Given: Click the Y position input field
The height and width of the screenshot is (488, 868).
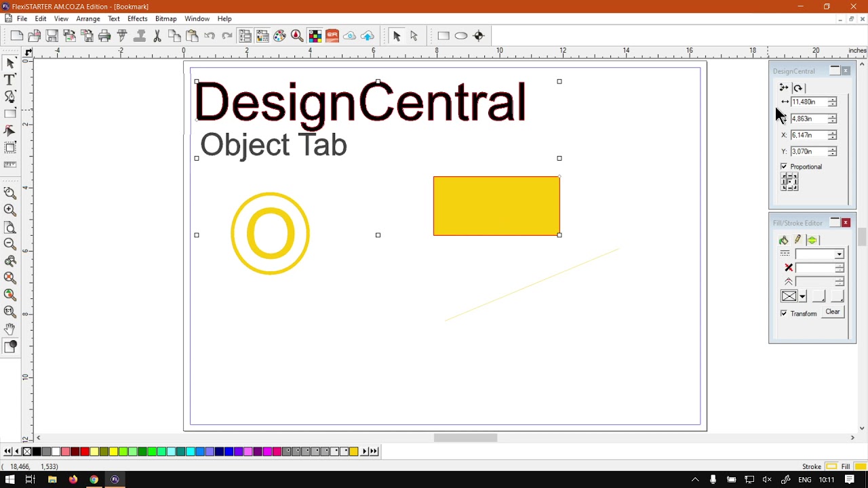Looking at the screenshot, I should click(809, 152).
